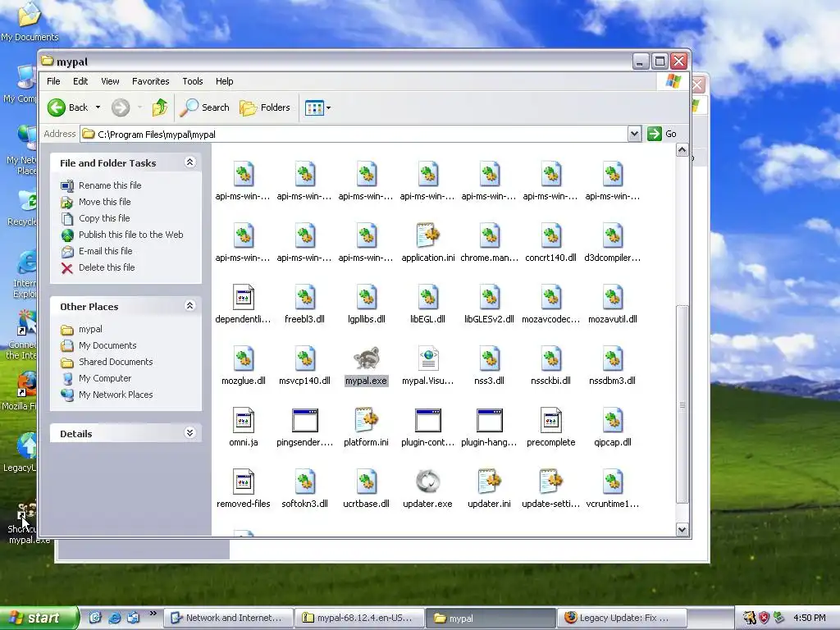Collapse the Other Places panel
The height and width of the screenshot is (630, 840).
pos(189,306)
